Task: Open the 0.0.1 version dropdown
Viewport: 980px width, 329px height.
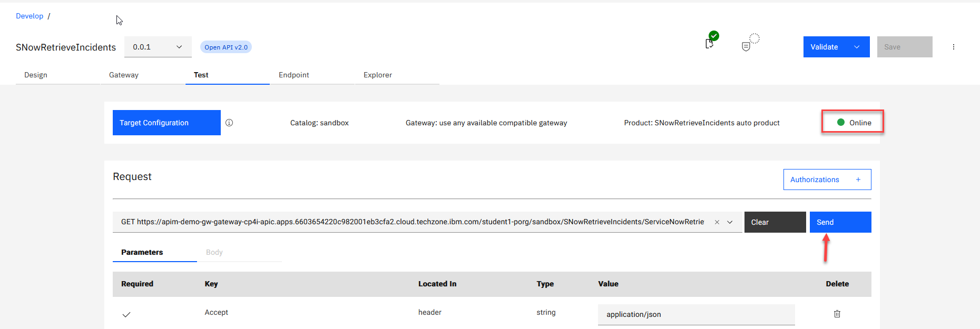Action: coord(158,47)
